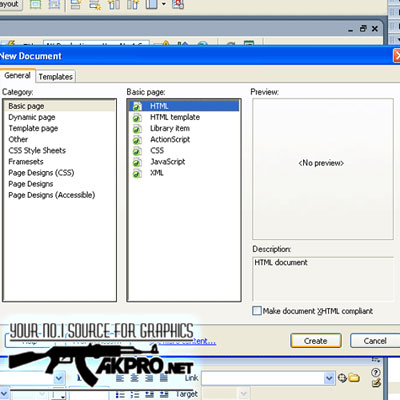Click the align center icon
Image resolution: width=400 pixels, height=400 pixels.
[x=134, y=378]
